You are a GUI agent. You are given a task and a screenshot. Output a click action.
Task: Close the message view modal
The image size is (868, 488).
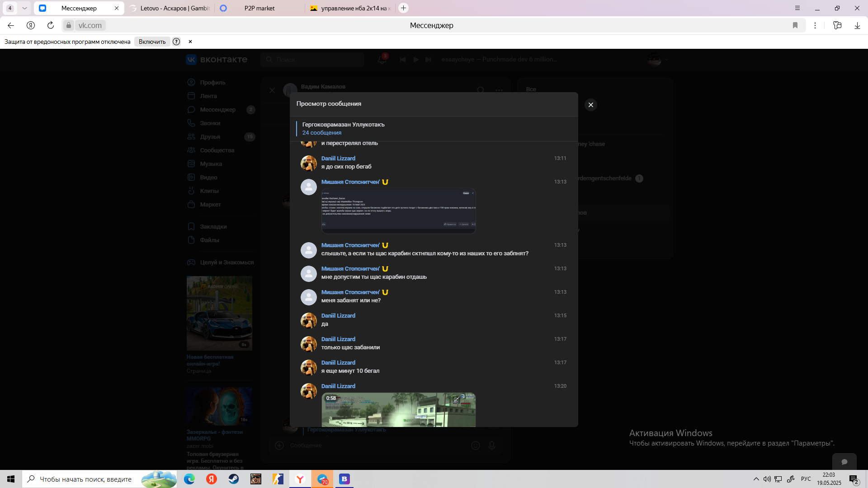(590, 105)
